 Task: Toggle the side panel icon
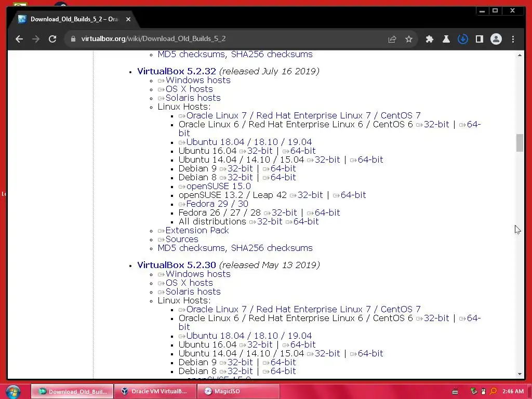point(480,39)
